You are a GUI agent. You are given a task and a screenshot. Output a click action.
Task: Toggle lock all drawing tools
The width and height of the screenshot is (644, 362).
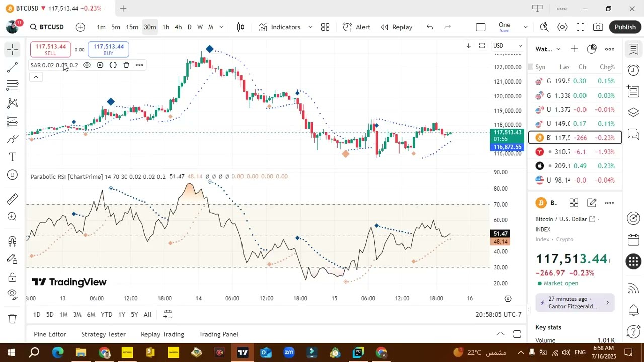tap(13, 277)
